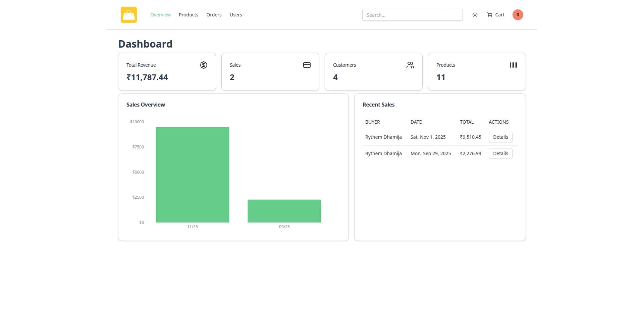Focus the Search input field

(x=412, y=15)
